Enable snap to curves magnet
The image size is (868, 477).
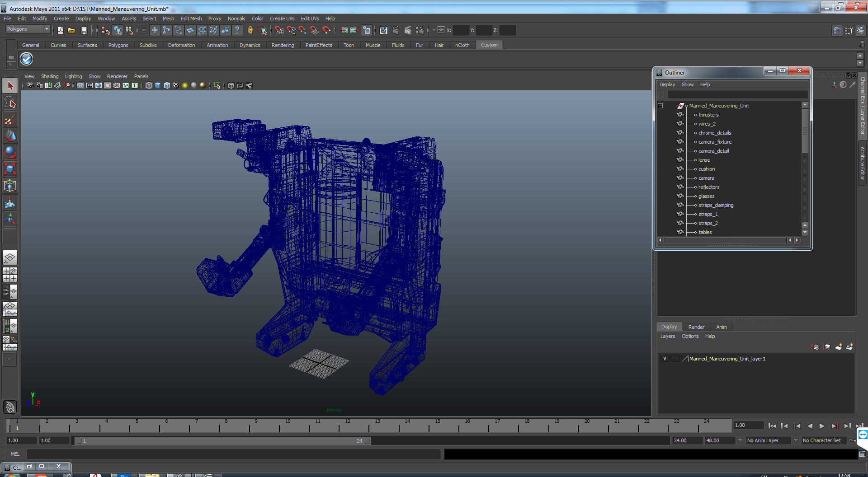click(291, 30)
